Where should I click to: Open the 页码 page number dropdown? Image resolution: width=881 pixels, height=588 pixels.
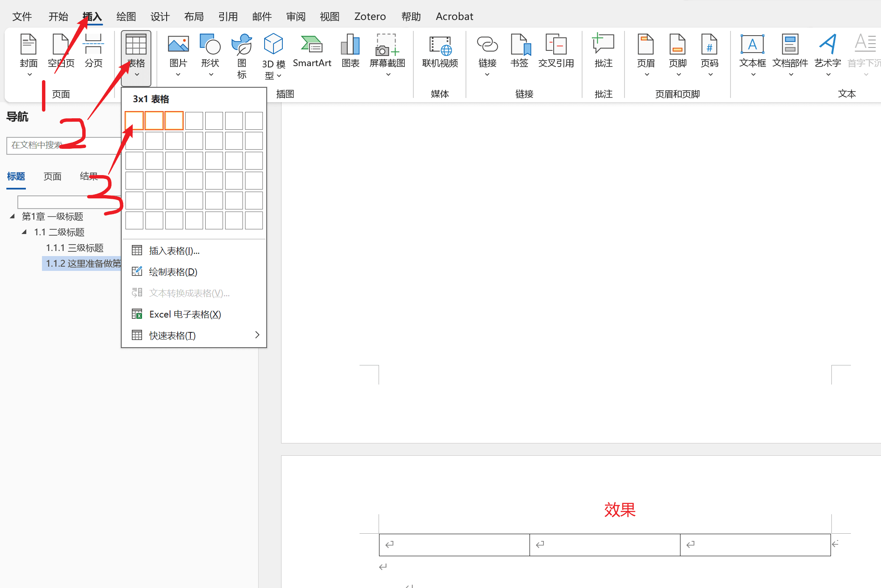pos(709,75)
